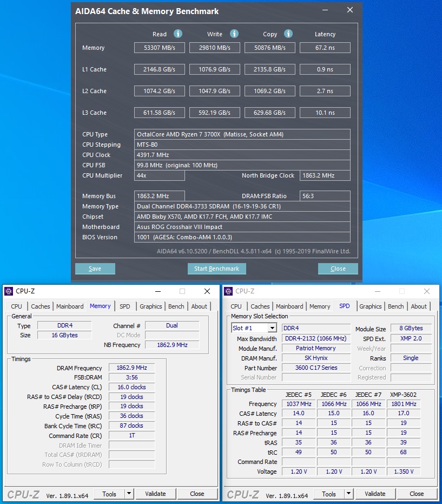Click the Write info icon in AIDA64

coord(234,34)
